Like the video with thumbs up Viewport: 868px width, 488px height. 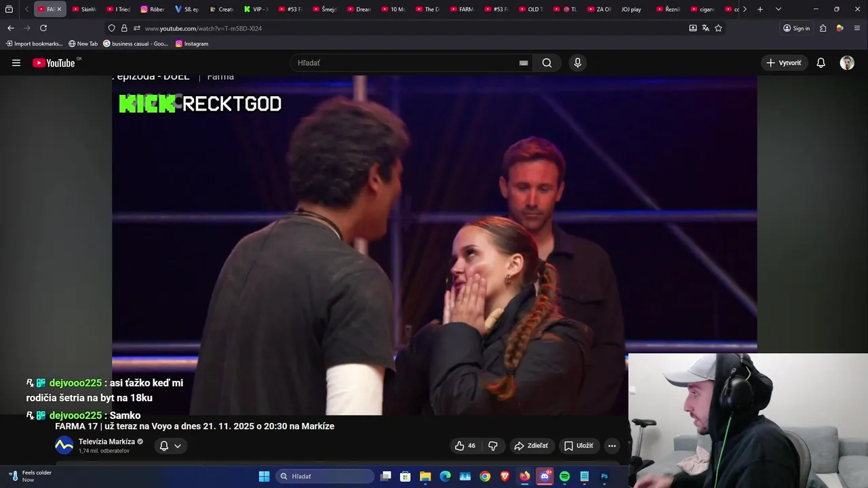pos(465,446)
